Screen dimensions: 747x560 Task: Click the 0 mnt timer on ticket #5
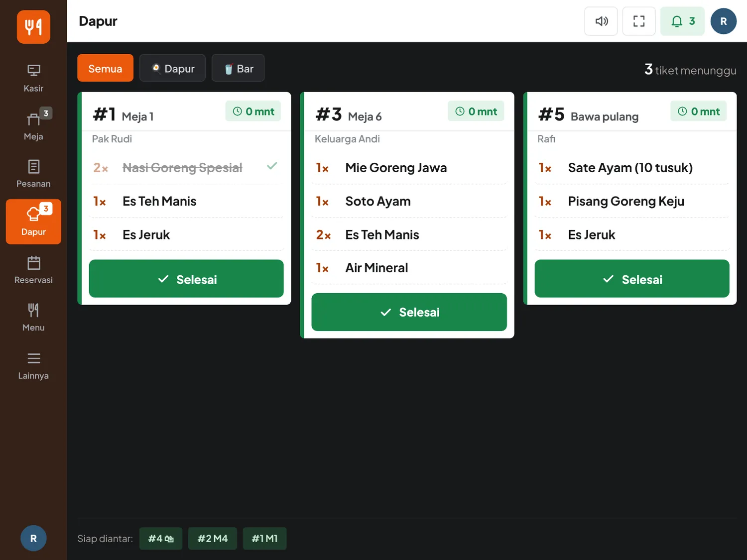pyautogui.click(x=699, y=112)
